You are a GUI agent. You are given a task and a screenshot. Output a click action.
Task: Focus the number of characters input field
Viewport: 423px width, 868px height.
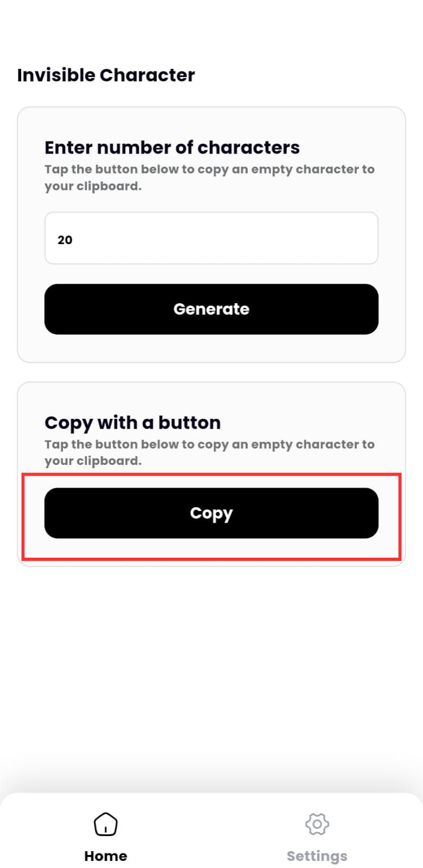211,239
